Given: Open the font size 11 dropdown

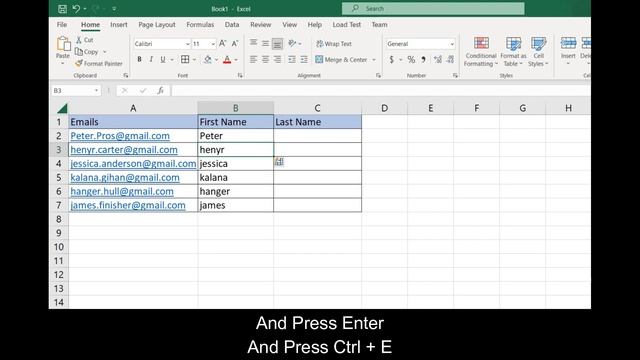Looking at the screenshot, I should coord(213,44).
